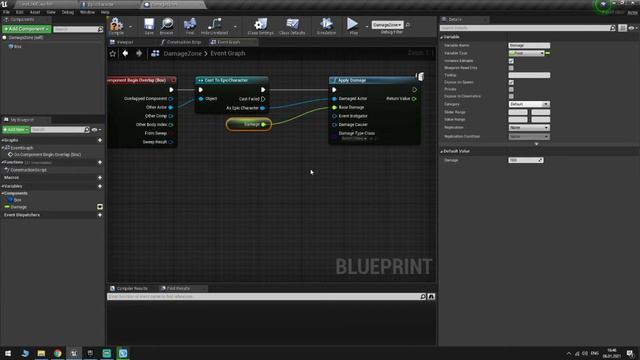
Task: Click the debug filter magnifier icon
Action: 408,25
